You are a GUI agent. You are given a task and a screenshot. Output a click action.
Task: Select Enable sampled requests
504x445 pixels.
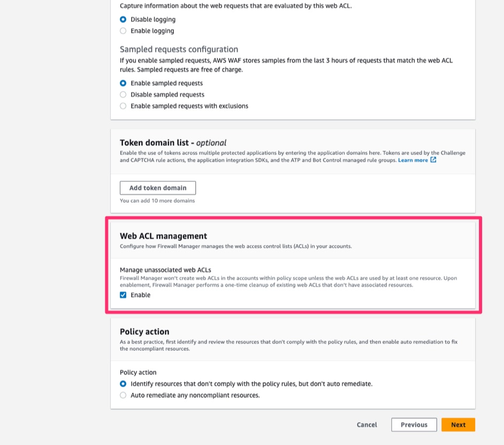pyautogui.click(x=123, y=83)
